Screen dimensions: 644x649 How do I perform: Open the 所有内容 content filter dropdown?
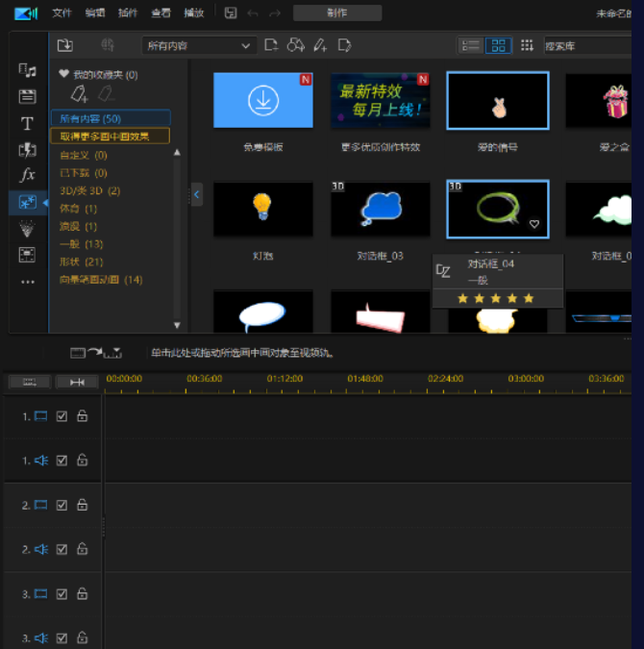click(199, 45)
